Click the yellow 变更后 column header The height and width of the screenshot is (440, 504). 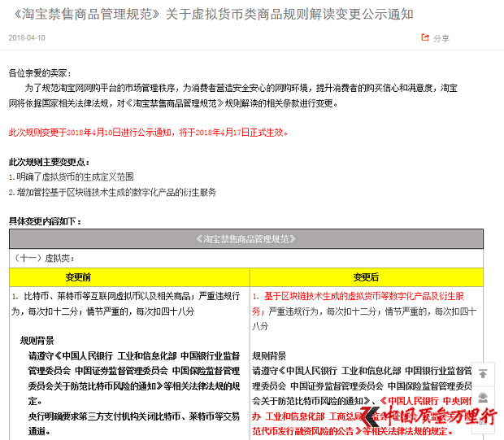point(367,277)
